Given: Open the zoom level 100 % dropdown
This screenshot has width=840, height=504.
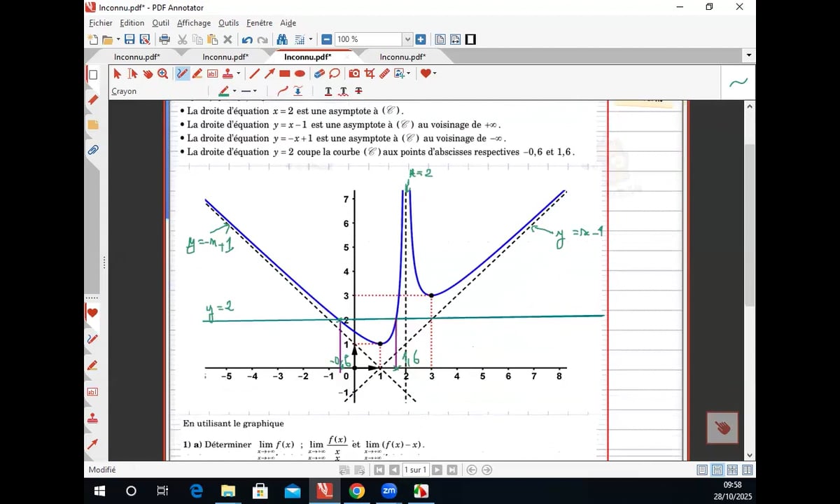Looking at the screenshot, I should (x=407, y=40).
